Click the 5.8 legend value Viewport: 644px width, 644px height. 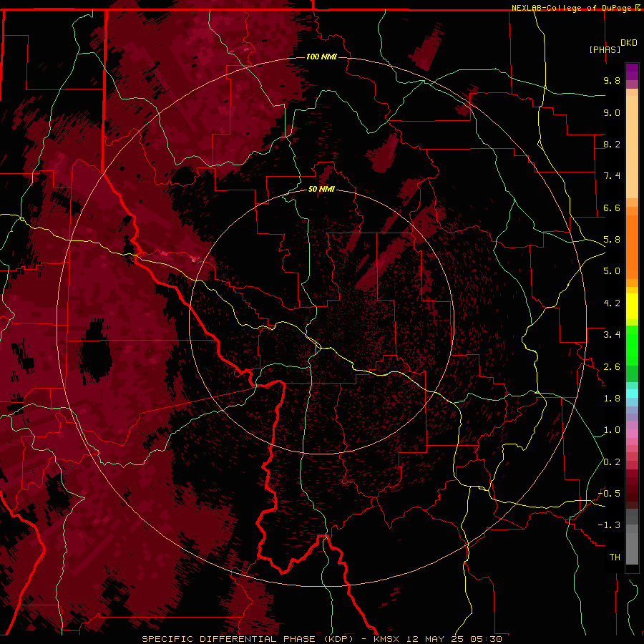(x=612, y=240)
